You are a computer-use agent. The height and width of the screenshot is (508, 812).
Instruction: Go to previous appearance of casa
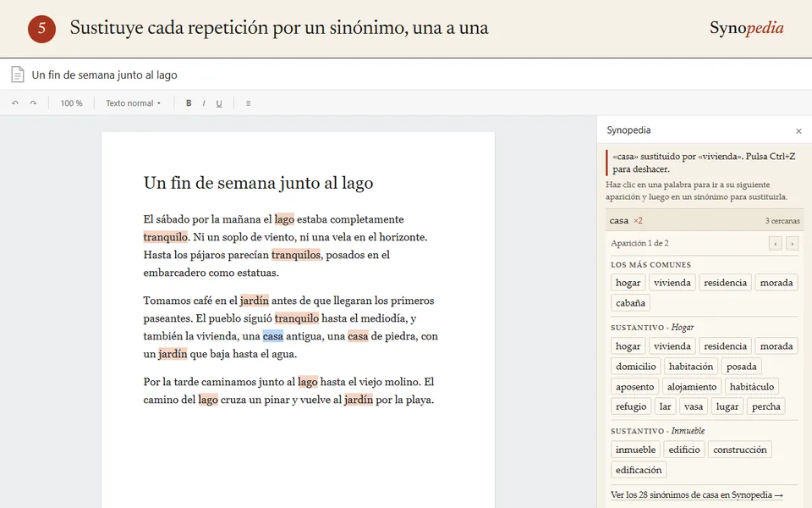click(x=776, y=244)
